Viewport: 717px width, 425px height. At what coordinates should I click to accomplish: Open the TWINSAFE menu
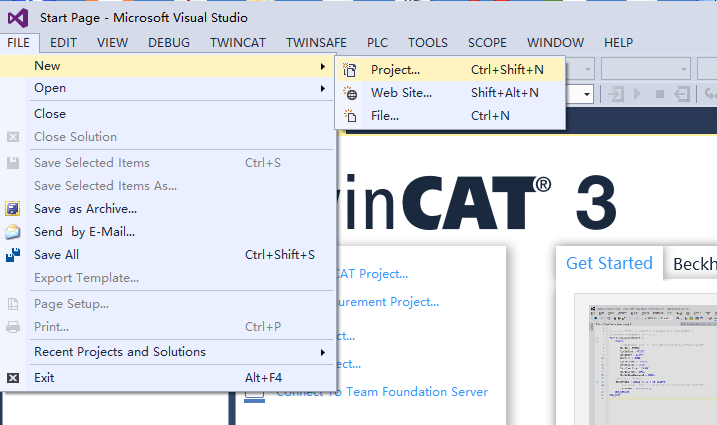(316, 43)
